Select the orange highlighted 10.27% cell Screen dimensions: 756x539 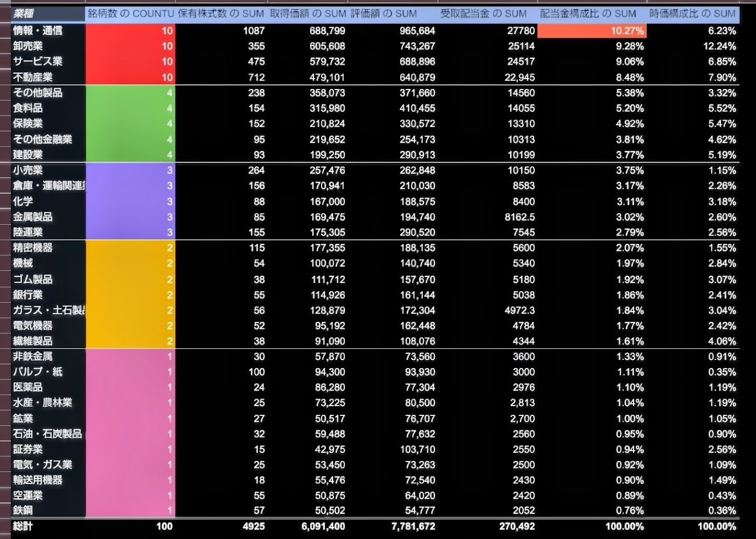point(591,31)
